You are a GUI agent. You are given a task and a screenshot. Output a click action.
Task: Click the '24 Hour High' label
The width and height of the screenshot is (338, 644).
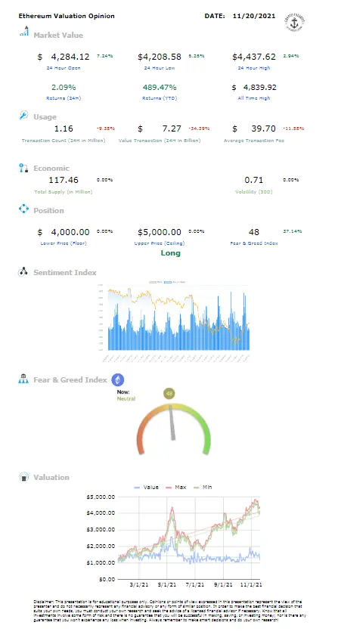[254, 68]
